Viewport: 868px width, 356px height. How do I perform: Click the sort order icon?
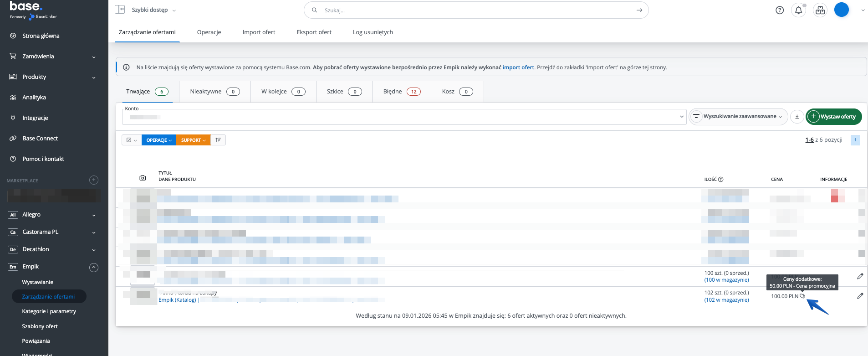pos(218,140)
